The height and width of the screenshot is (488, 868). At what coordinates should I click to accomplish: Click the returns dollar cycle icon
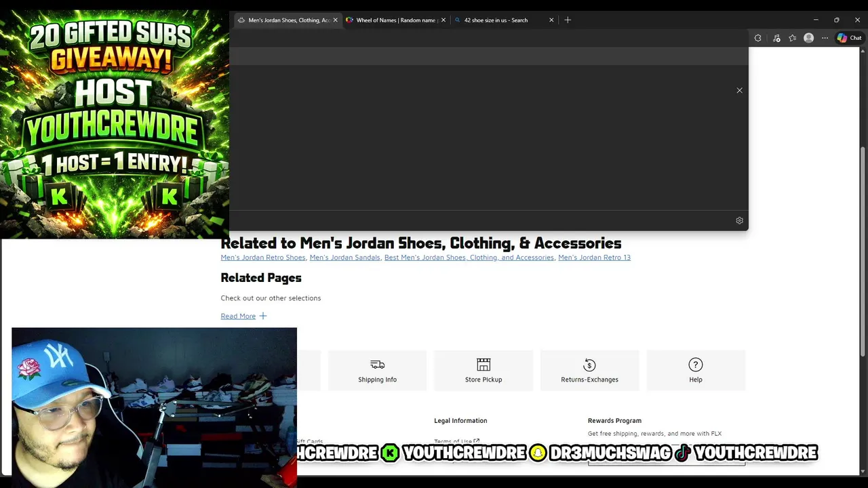click(x=589, y=365)
